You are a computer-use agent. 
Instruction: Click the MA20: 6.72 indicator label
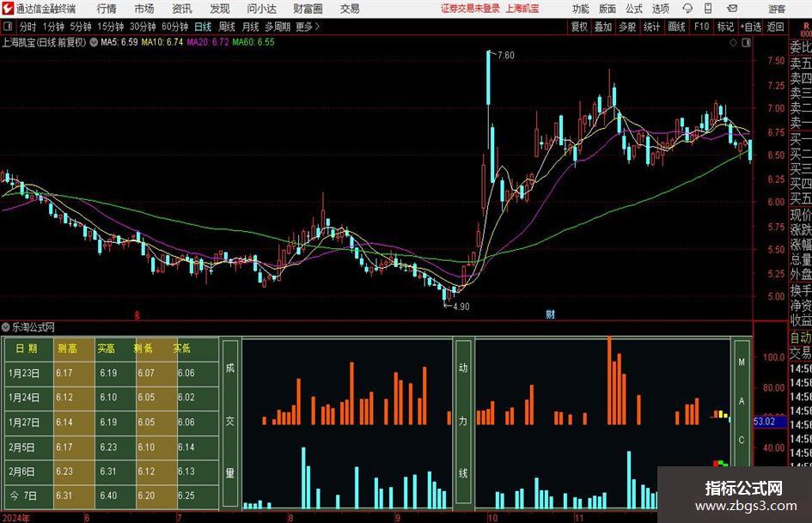pos(207,42)
